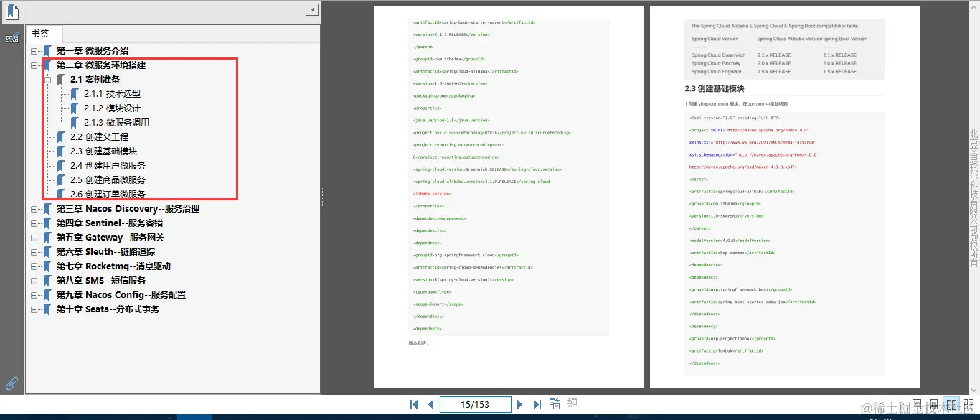Click the bookmark icon of 第六章 Sleuth
The image size is (980, 420).
pos(47,252)
